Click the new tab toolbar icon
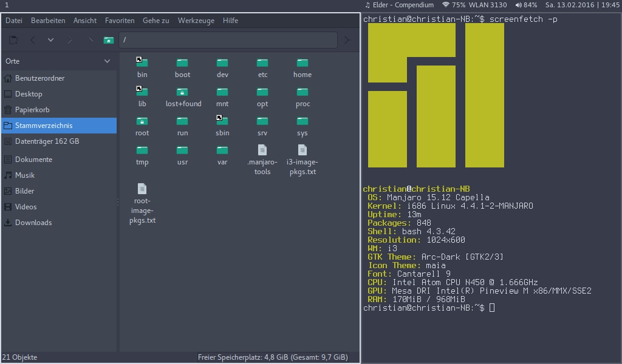Viewport: 622px width, 364px height. [13, 40]
